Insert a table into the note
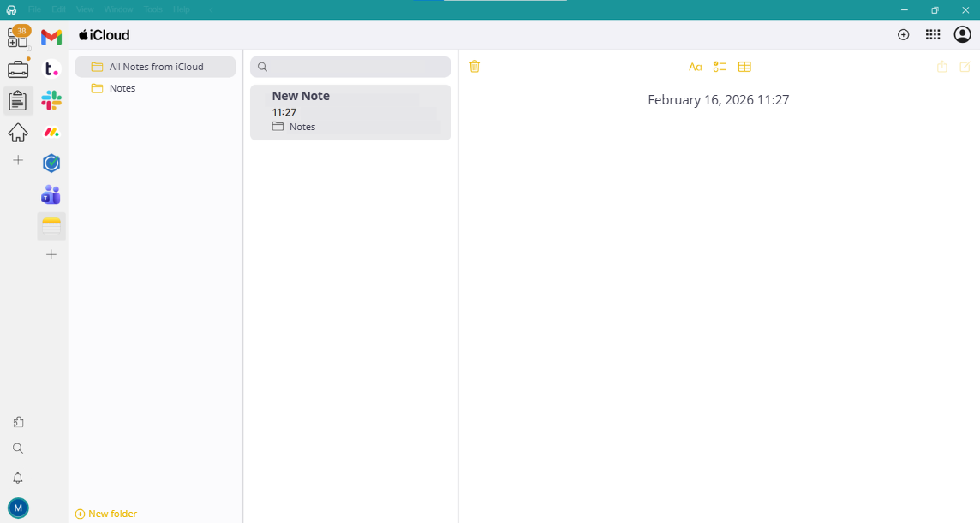This screenshot has width=980, height=523. tap(744, 67)
